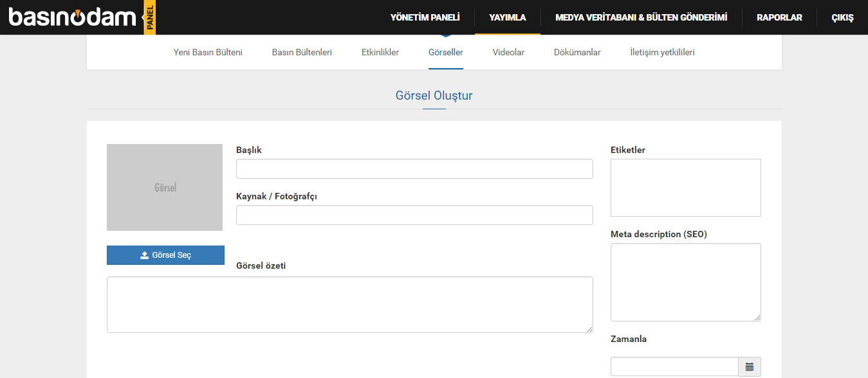
Task: Click into the Kaynak / Fotoğrafçı field
Action: click(414, 215)
